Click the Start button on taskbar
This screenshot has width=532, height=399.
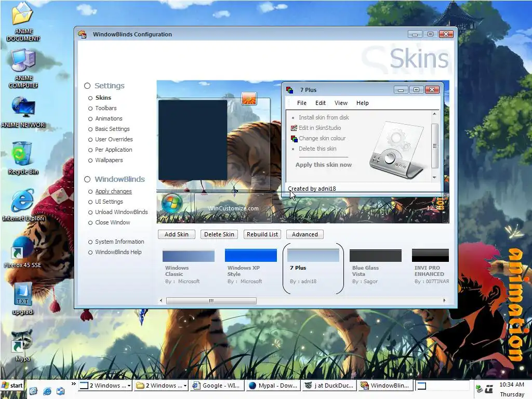(x=12, y=386)
